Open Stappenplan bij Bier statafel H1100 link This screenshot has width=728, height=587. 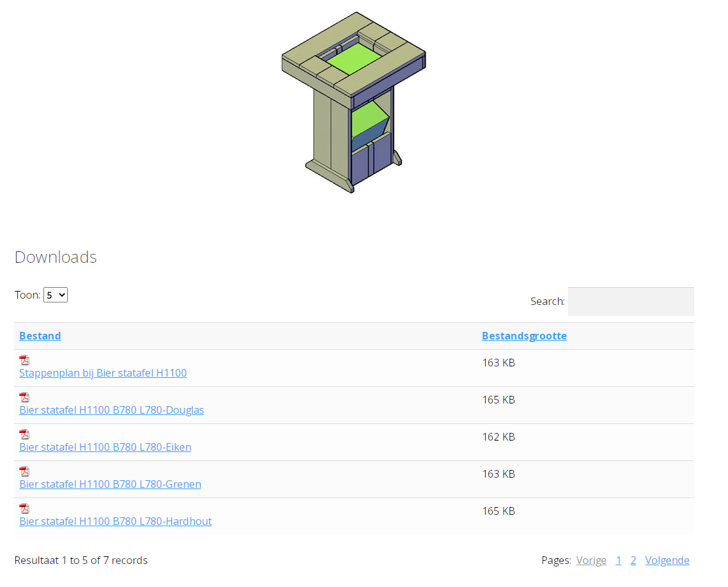point(103,373)
